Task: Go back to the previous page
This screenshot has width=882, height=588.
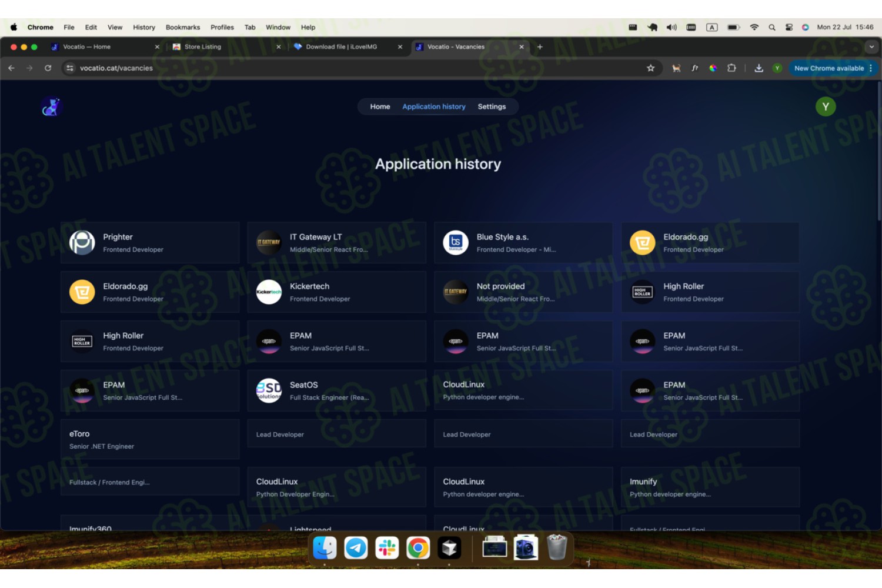Action: tap(11, 68)
